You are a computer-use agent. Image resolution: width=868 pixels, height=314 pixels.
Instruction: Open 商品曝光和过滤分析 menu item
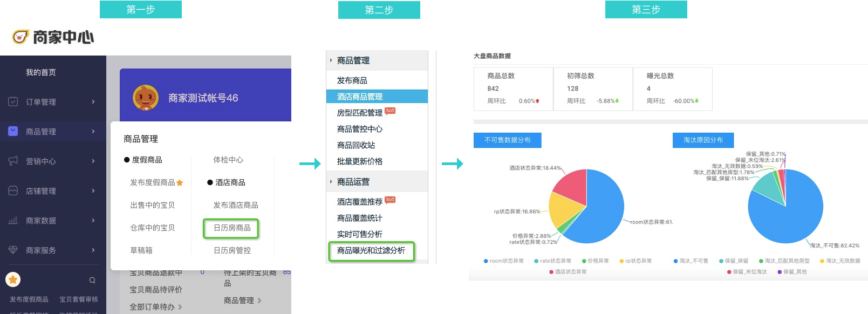(371, 250)
